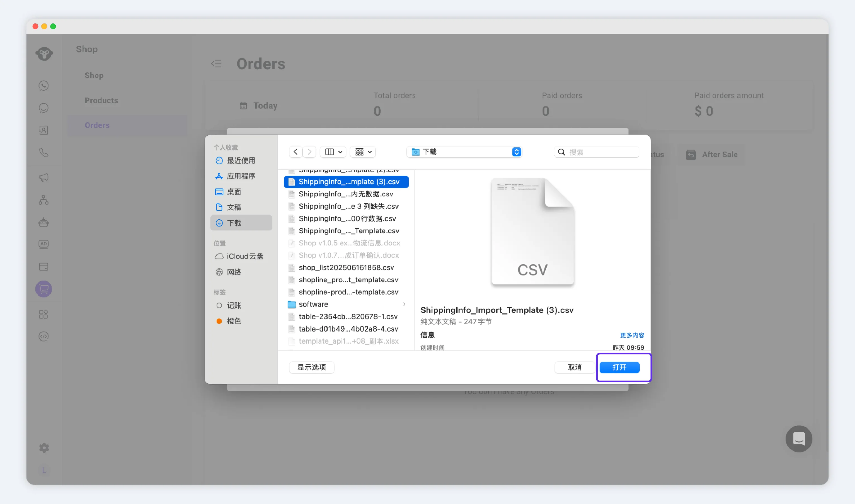Viewport: 855px width, 504px height.
Task: Select 应用程序 in the file dialog sidebar
Action: [241, 176]
